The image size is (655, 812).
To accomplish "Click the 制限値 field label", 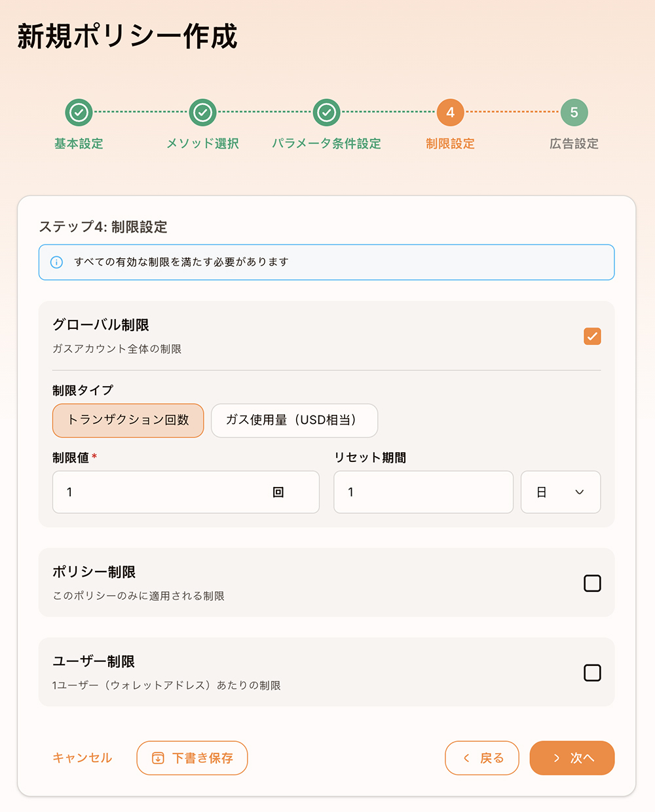I will [71, 458].
